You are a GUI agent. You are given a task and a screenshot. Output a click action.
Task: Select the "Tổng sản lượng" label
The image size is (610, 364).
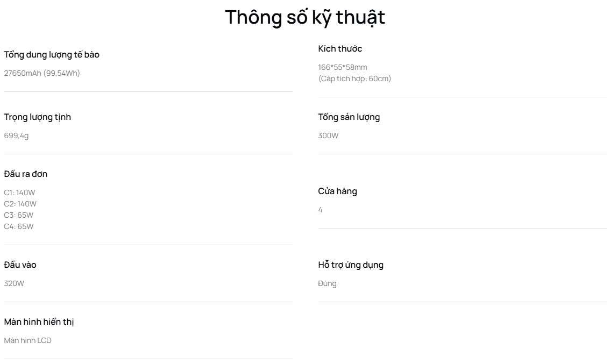click(349, 117)
